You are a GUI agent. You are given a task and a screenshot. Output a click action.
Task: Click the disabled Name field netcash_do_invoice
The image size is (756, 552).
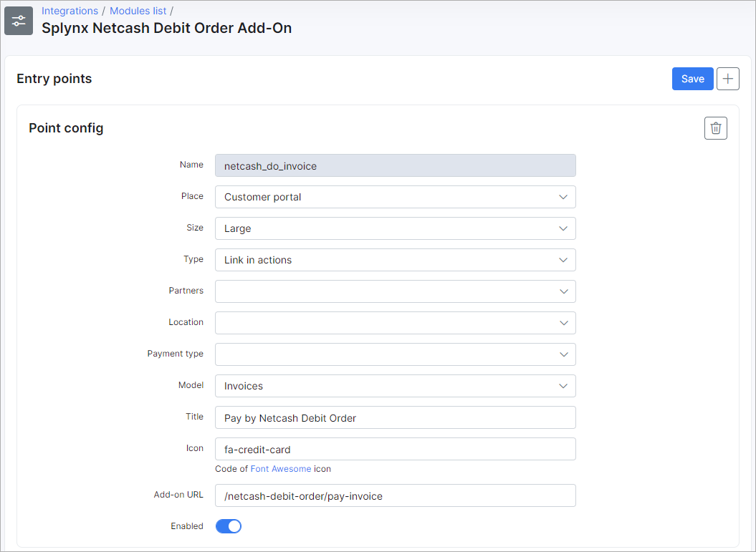pyautogui.click(x=395, y=165)
